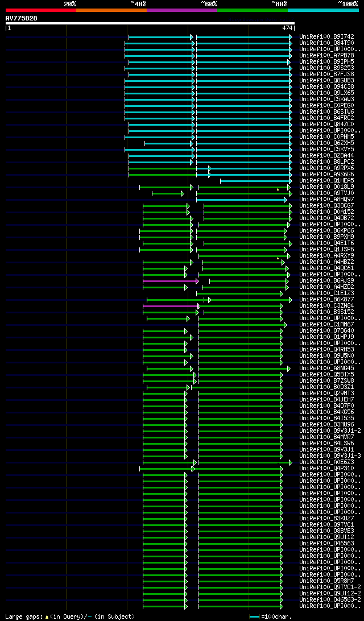364x621 pixels.
Task: Select the UniRef100_O46563 label
Action: [327, 544]
